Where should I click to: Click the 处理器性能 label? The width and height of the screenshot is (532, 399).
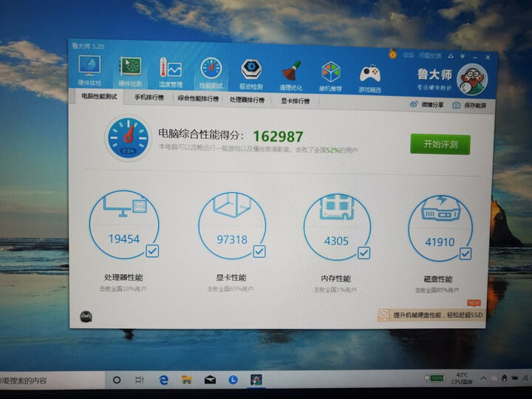123,277
